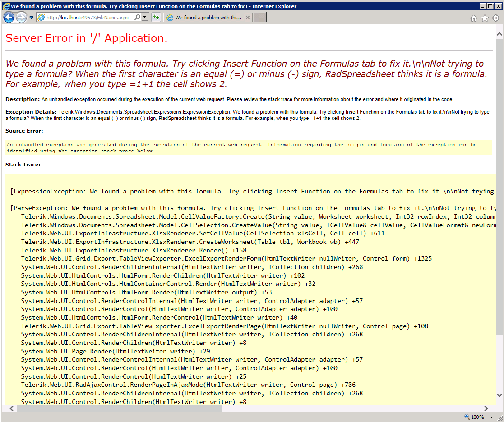This screenshot has width=504, height=422.
Task: Click the System.Web.UI.Page.Render +29 stack line
Action: click(x=116, y=351)
